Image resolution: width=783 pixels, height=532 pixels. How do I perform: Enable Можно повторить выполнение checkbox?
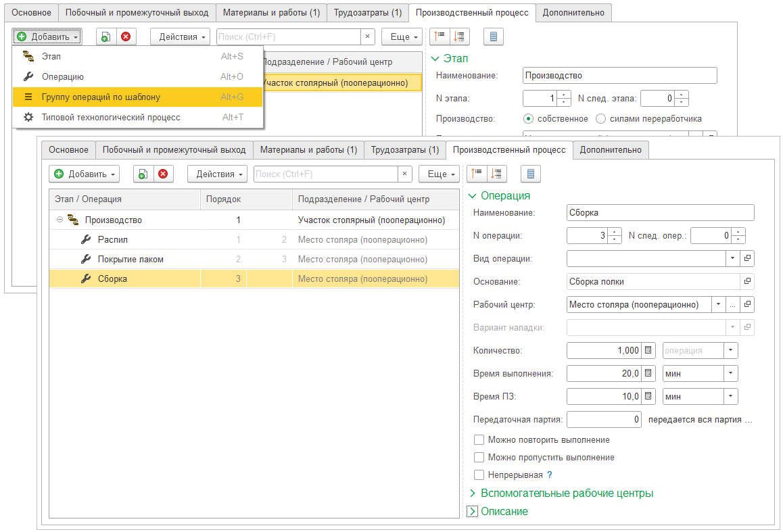(479, 440)
